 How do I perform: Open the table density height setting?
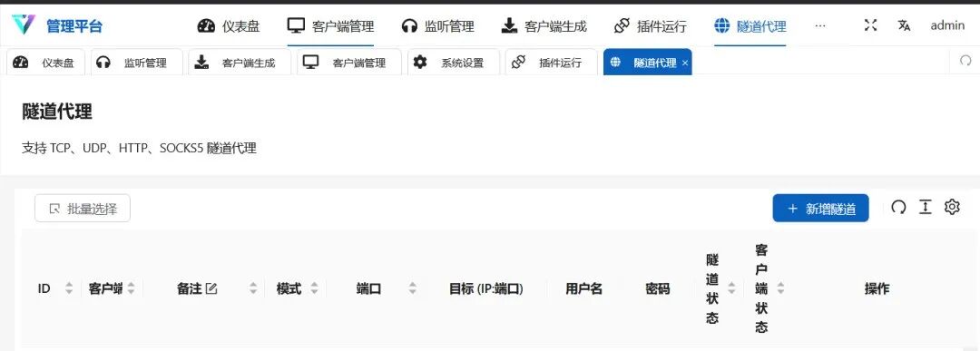coord(926,208)
